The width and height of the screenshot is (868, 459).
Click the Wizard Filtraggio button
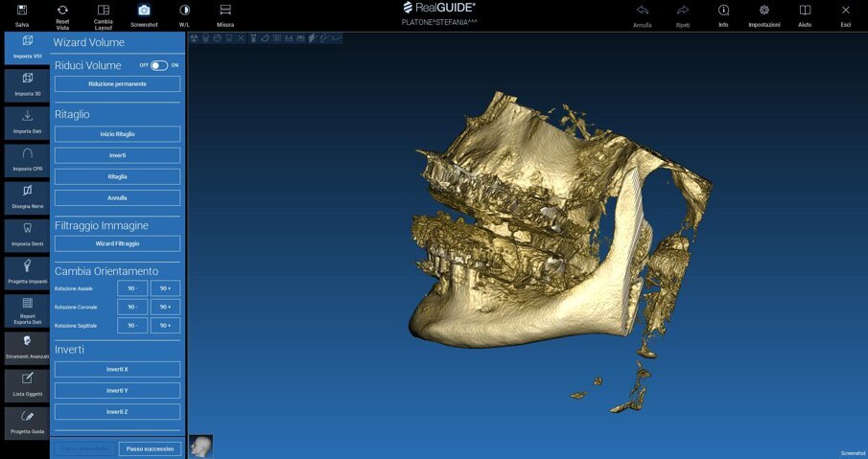tap(117, 243)
